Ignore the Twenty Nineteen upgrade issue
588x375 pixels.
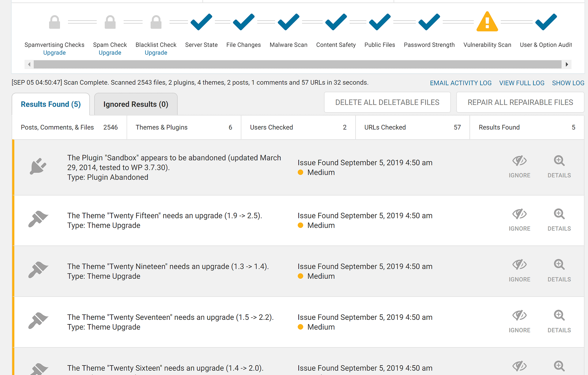coord(519,271)
